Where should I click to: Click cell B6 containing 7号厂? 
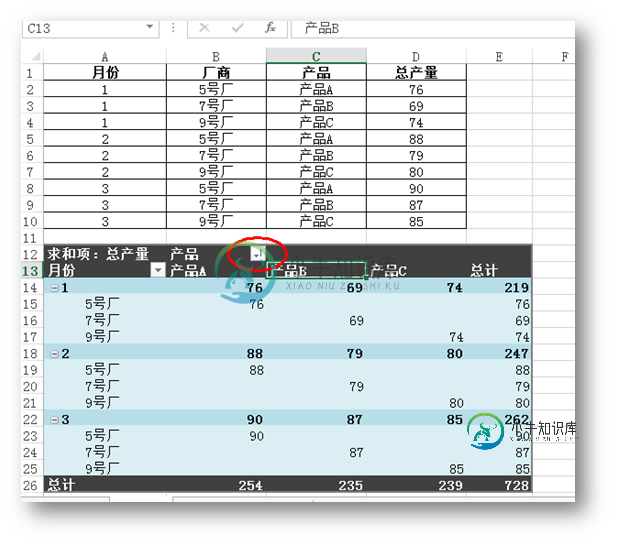pyautogui.click(x=216, y=155)
